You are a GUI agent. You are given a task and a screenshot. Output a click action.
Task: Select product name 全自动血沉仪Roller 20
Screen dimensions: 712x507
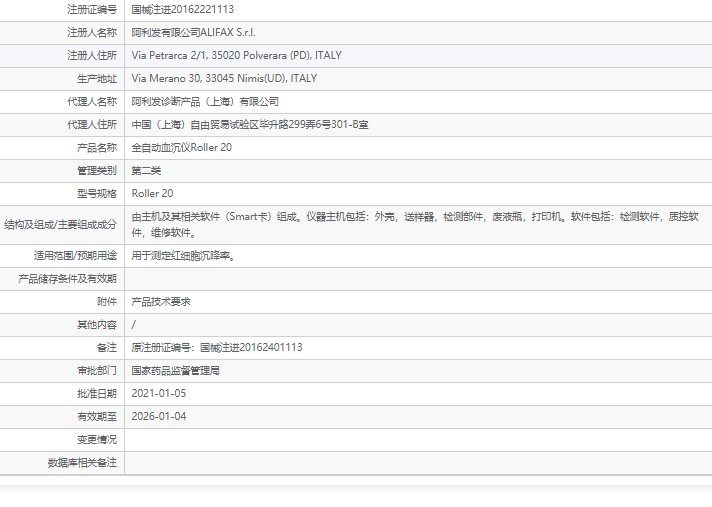pyautogui.click(x=182, y=148)
